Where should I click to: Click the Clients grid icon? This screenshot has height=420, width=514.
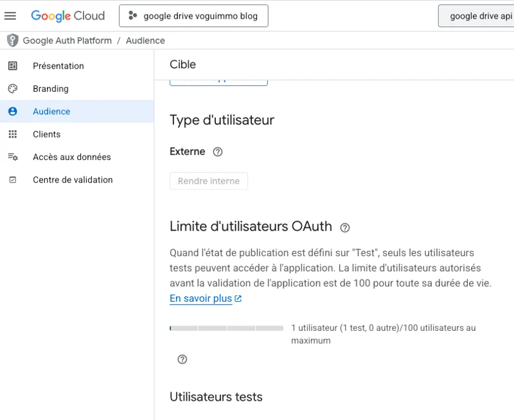click(13, 134)
